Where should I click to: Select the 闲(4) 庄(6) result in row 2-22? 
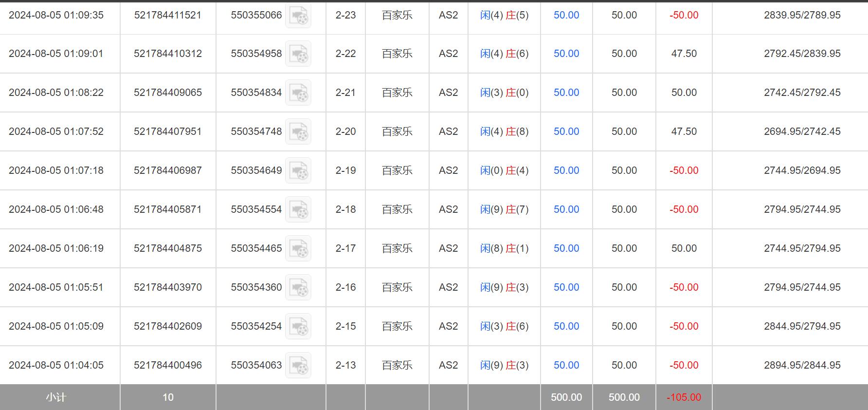click(504, 54)
